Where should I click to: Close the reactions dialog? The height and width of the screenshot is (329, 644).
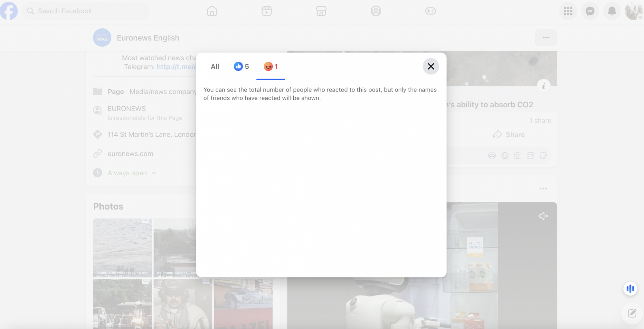[x=431, y=66]
